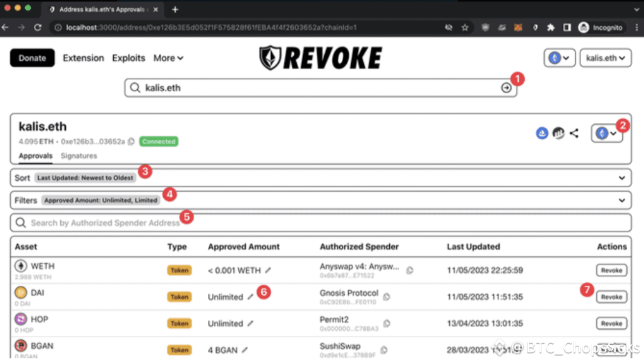Open the browser tab search chevron
Image resolution: width=644 pixels, height=362 pixels.
click(636, 9)
